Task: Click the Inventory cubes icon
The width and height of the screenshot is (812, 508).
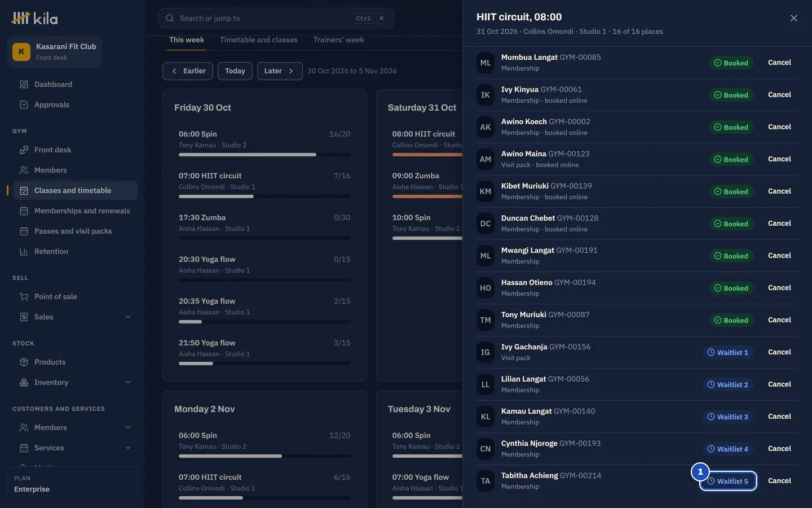Action: 24,383
